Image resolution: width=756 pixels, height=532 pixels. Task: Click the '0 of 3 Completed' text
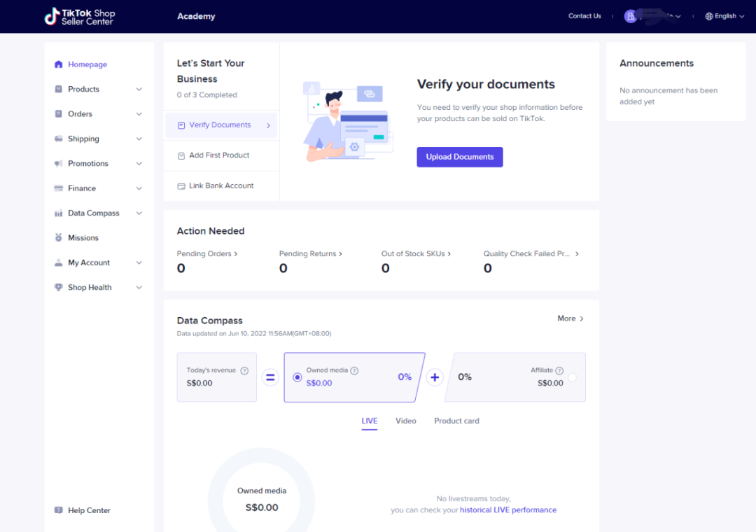(206, 95)
